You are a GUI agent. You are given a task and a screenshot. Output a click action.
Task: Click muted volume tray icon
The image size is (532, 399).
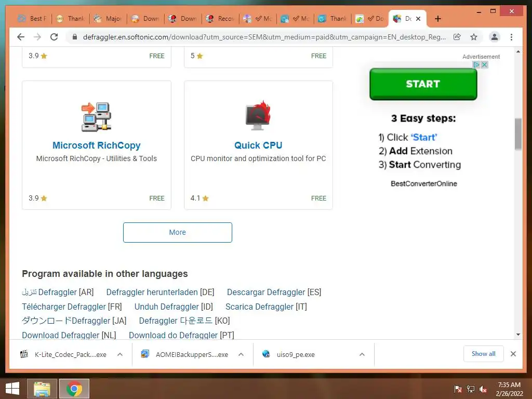tap(483, 389)
